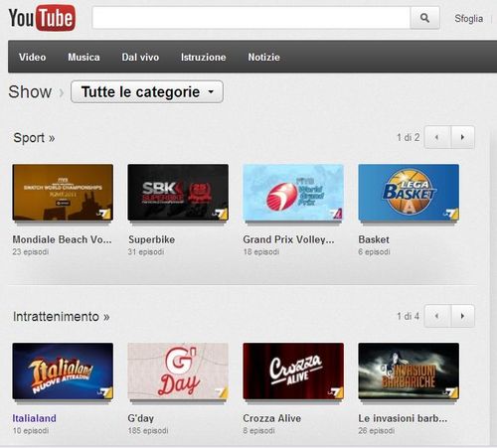Click the 1 di 2 page indicator
Image resolution: width=497 pixels, height=448 pixels.
(x=409, y=137)
